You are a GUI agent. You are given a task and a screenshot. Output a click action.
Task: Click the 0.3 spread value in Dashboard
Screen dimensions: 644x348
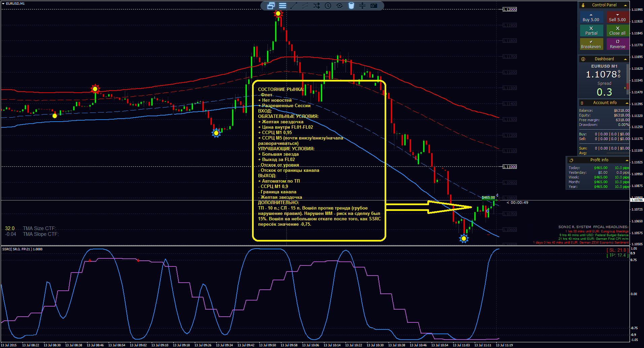(x=604, y=92)
